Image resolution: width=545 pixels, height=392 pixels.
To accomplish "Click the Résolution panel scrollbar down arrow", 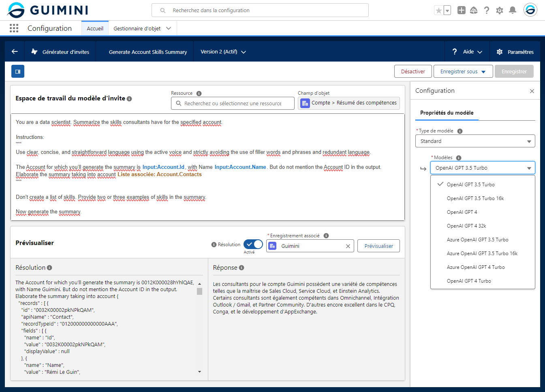I will coord(199,372).
